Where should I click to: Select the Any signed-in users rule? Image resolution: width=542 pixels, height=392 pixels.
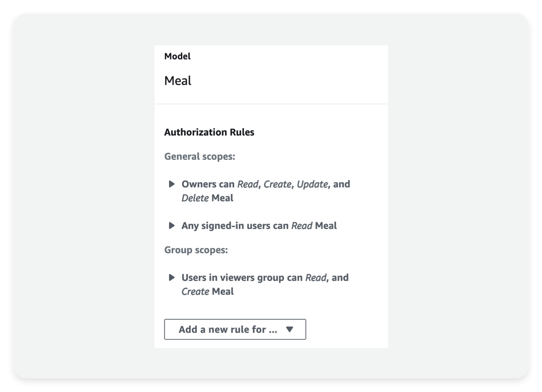pyautogui.click(x=259, y=226)
